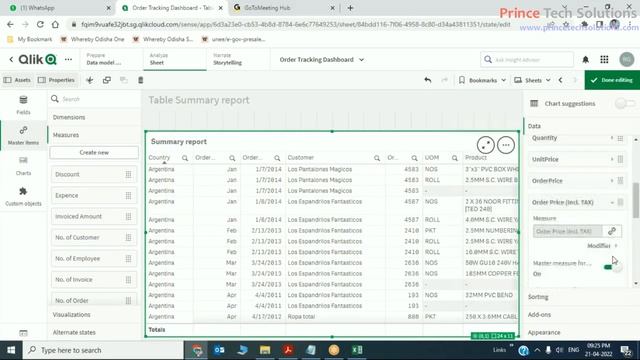
Task: Open the Order Tracking Dashboard dropdown
Action: [322, 60]
